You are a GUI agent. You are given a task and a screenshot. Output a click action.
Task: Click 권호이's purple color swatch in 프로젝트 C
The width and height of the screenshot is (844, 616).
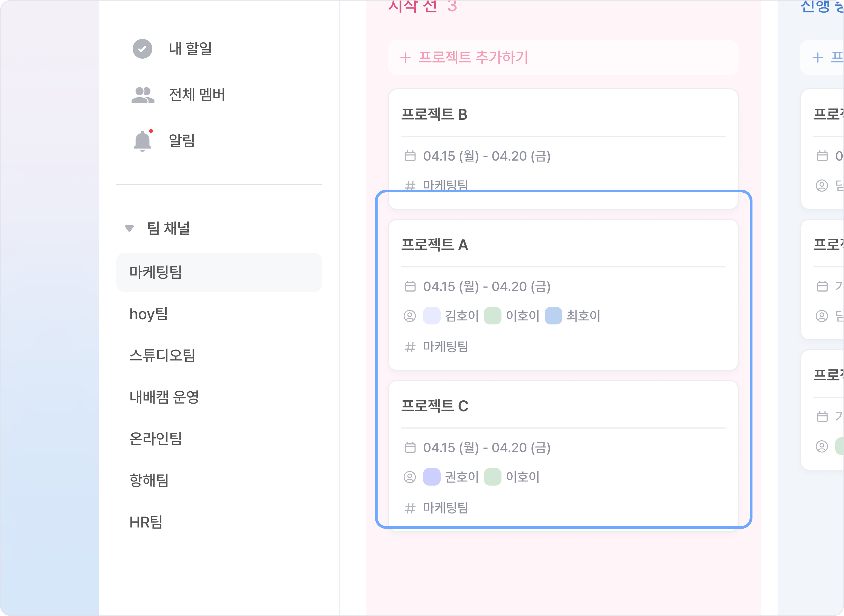tap(432, 477)
